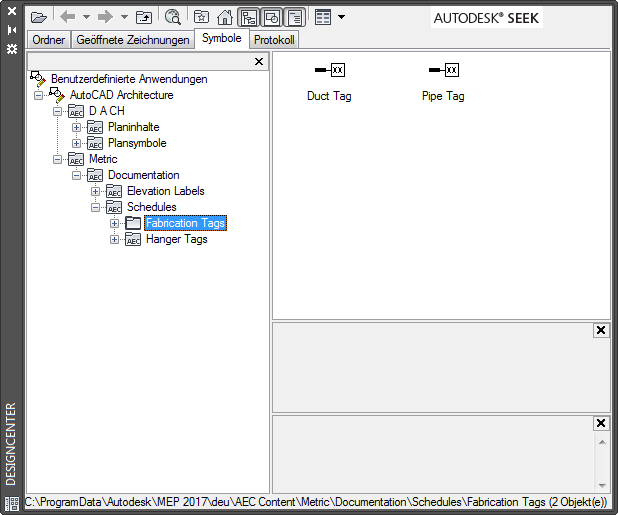Close the description pane with its X
The height and width of the screenshot is (515, 618).
coord(601,423)
